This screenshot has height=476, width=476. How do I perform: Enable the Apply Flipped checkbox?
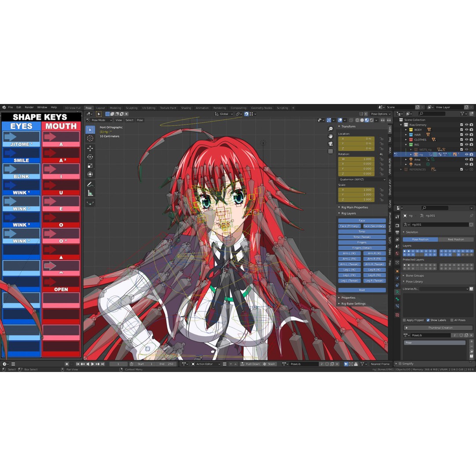click(404, 320)
